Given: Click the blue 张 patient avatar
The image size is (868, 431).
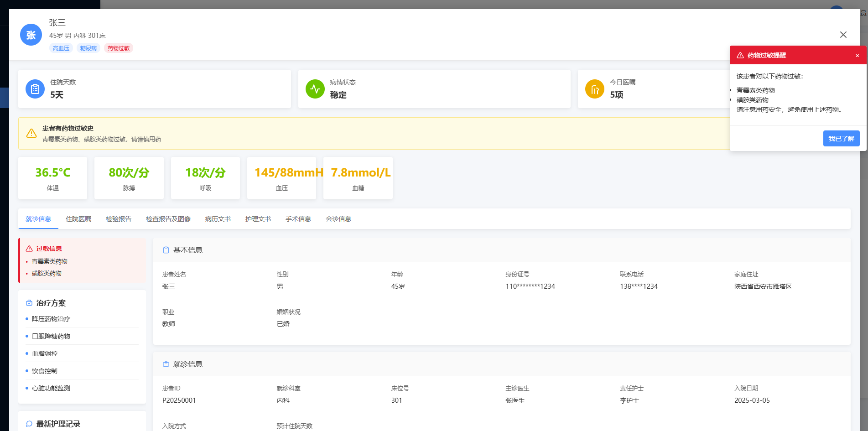Looking at the screenshot, I should pyautogui.click(x=31, y=35).
